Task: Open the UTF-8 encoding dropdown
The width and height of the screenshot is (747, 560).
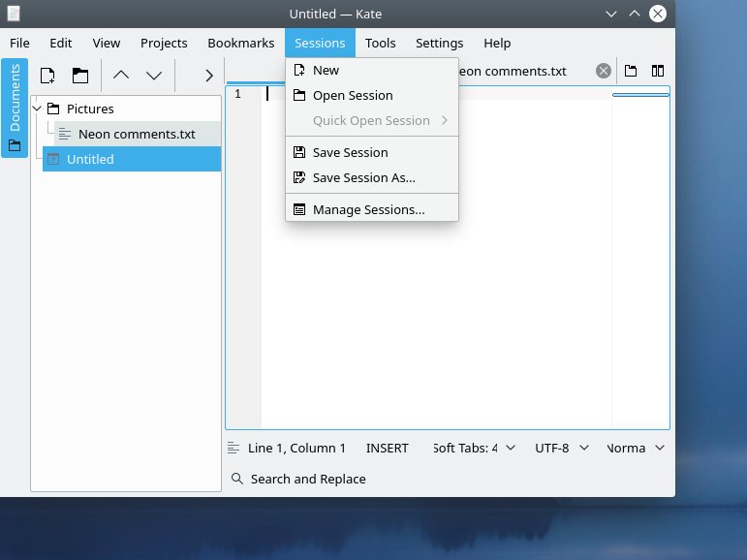Action: [559, 449]
